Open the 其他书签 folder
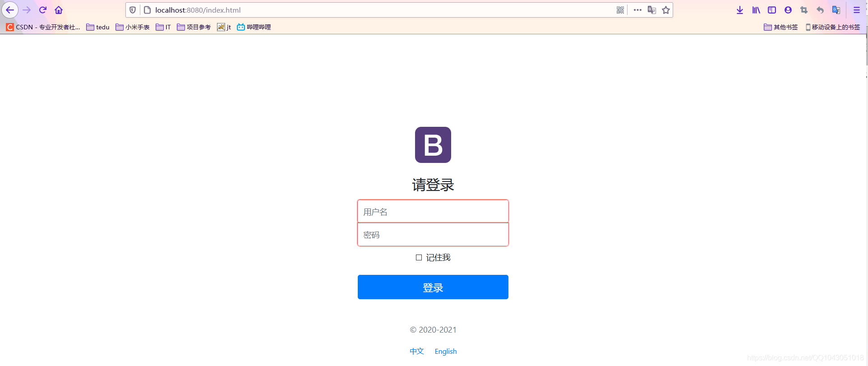 pos(781,27)
